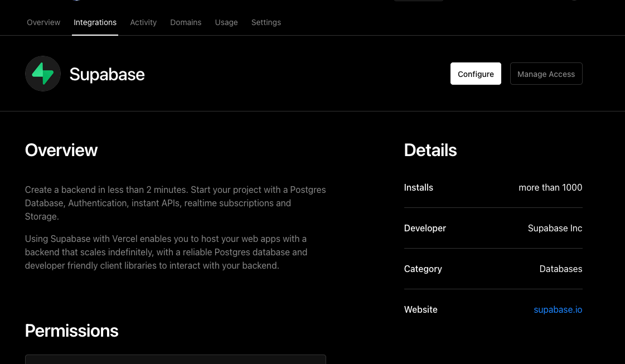Click the Supabase integration title
This screenshot has height=364, width=625.
[107, 74]
